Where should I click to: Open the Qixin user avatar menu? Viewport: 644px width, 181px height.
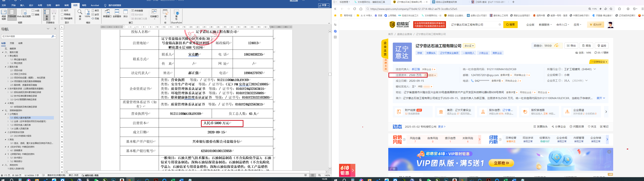(x=611, y=24)
